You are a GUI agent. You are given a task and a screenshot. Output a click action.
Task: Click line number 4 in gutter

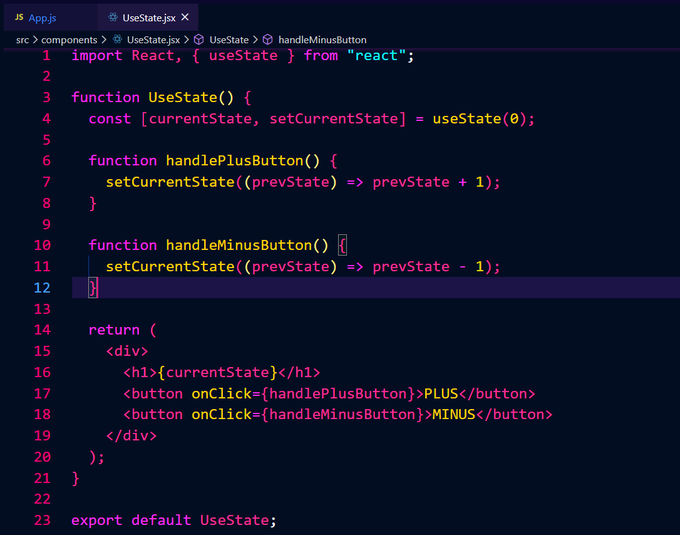[x=46, y=119]
